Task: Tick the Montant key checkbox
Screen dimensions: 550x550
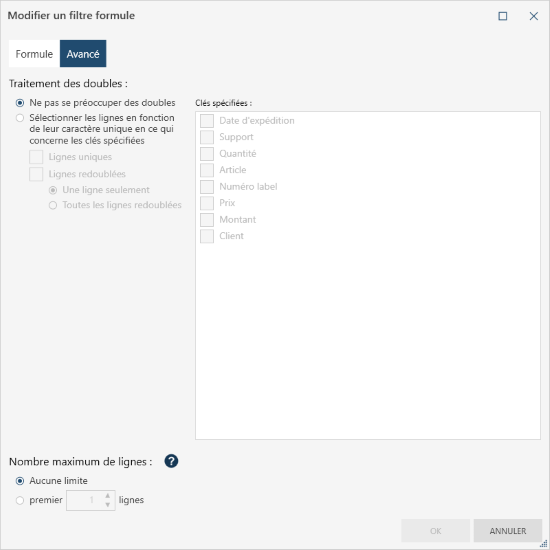Action: (207, 220)
